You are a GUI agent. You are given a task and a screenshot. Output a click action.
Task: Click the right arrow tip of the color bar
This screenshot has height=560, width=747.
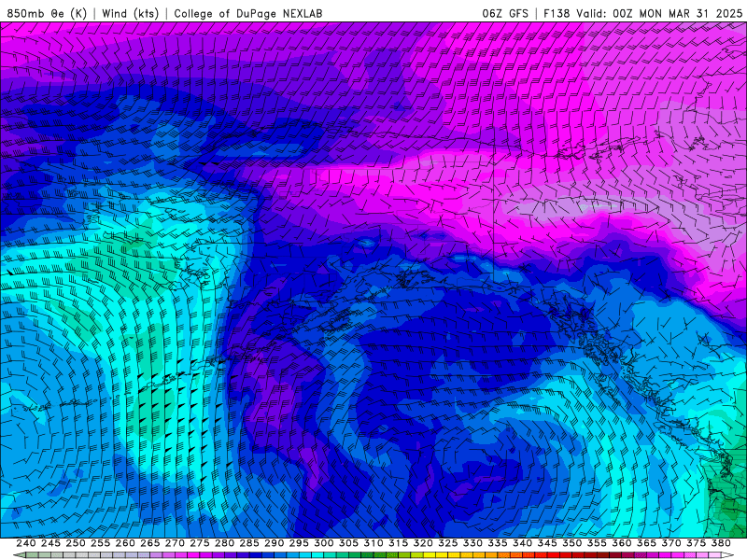coord(728,555)
